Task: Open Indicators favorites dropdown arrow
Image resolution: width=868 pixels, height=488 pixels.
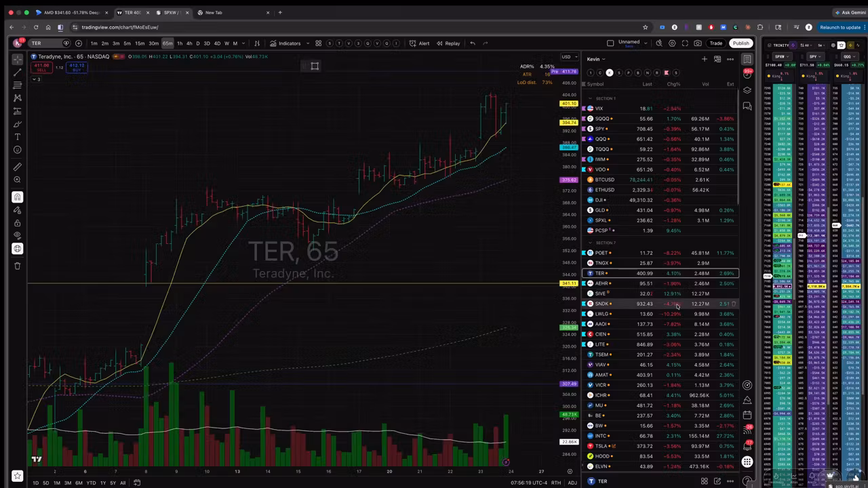Action: tap(307, 43)
